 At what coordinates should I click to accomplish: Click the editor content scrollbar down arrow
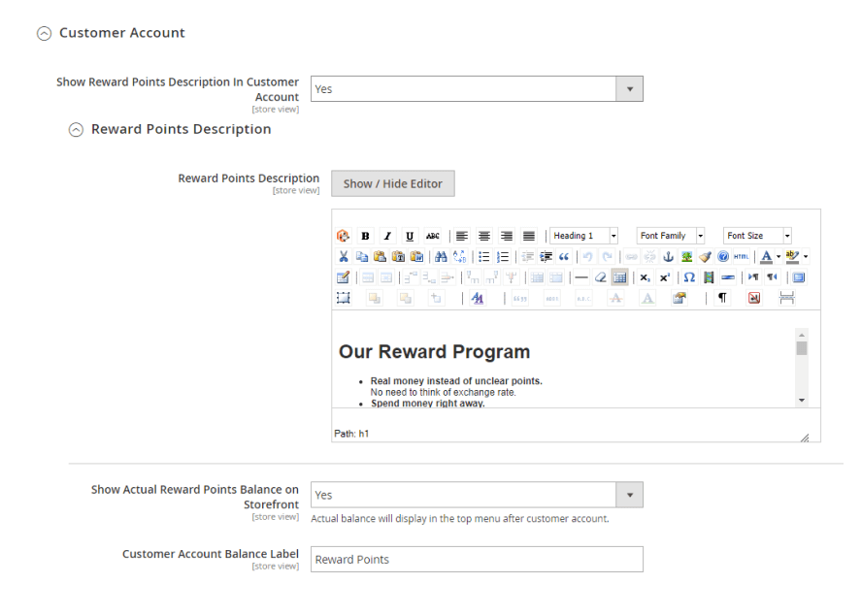pos(802,401)
